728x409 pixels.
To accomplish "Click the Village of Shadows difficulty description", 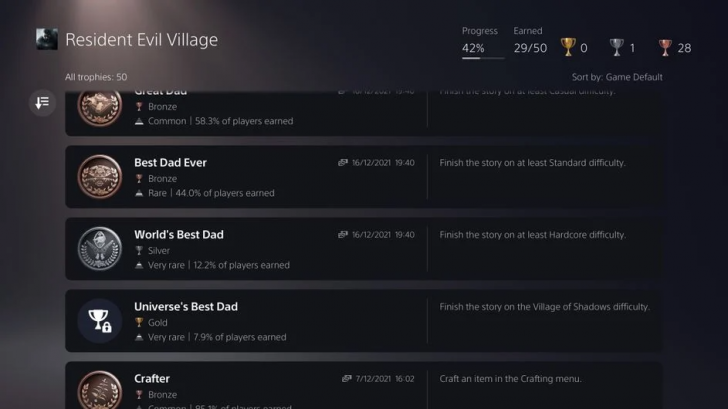I will click(544, 307).
